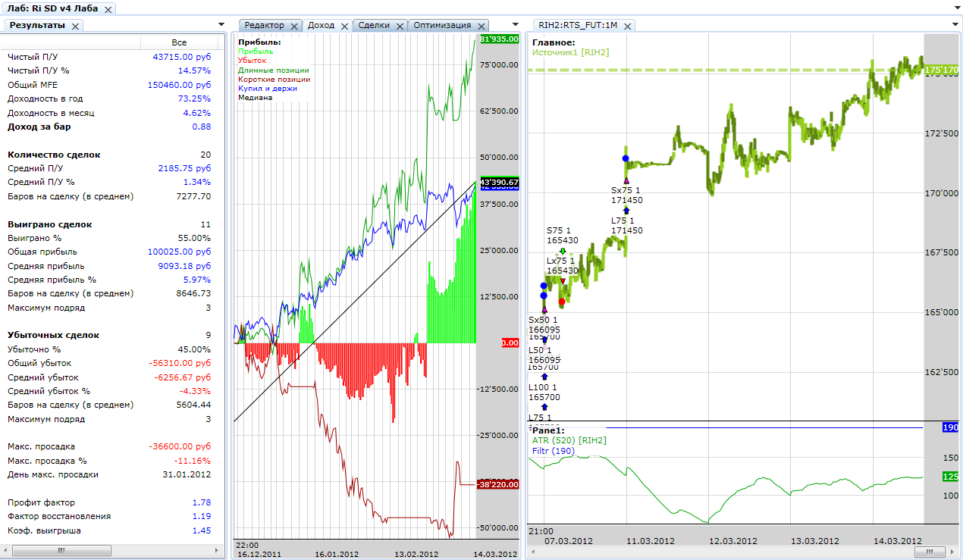Click the blue up arrow above 'L75 1'
Viewport: 963px width, 560px height.
626,210
